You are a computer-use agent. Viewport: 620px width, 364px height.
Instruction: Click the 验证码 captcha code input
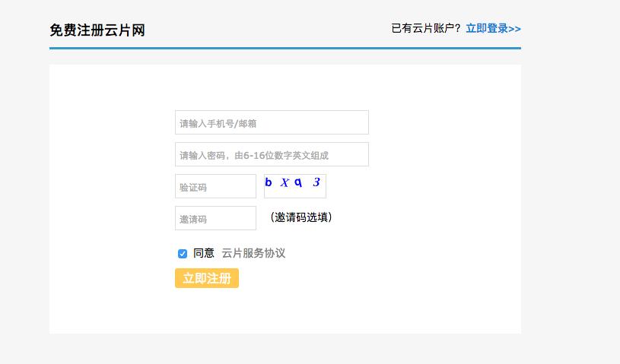(x=215, y=186)
